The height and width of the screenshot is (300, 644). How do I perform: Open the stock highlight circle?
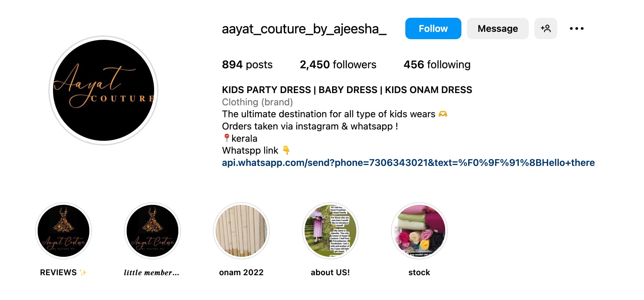(419, 231)
